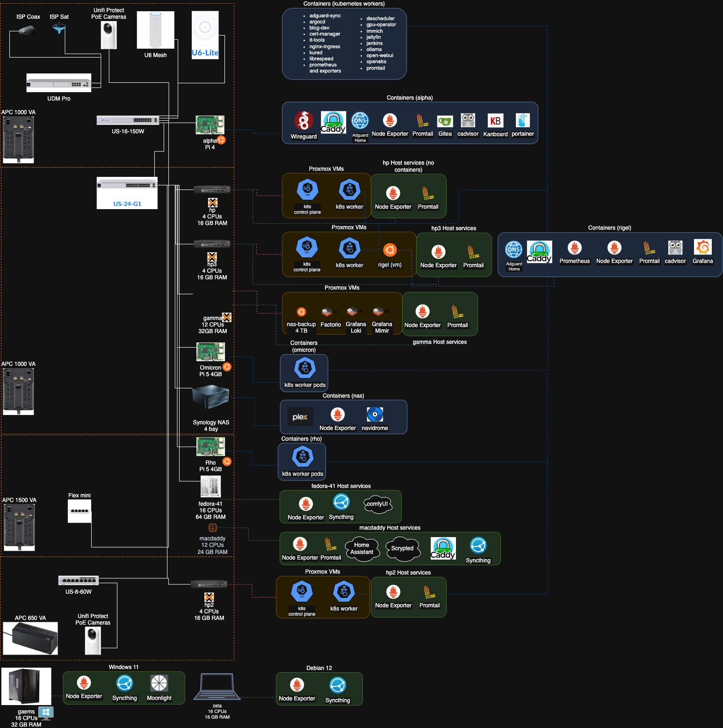Screen dimensions: 723x728
Task: Click 'jellyfin' in the kubernetes workers list
Action: click(374, 37)
